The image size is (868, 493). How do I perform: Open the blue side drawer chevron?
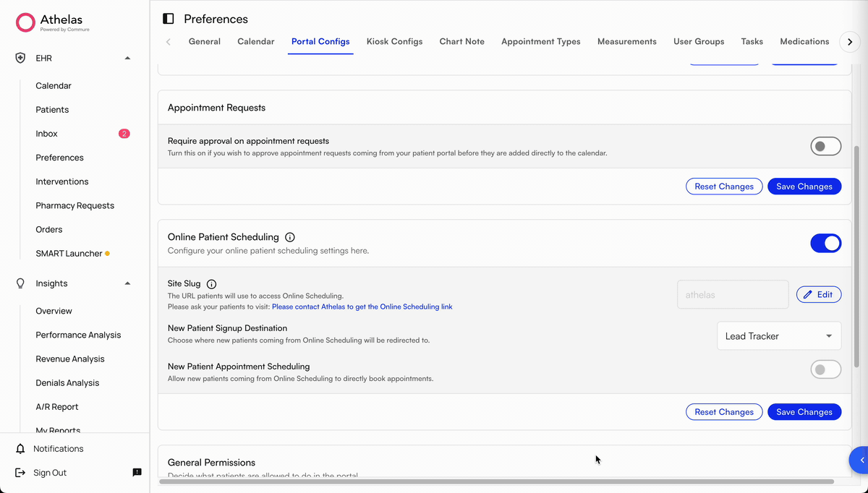861,460
